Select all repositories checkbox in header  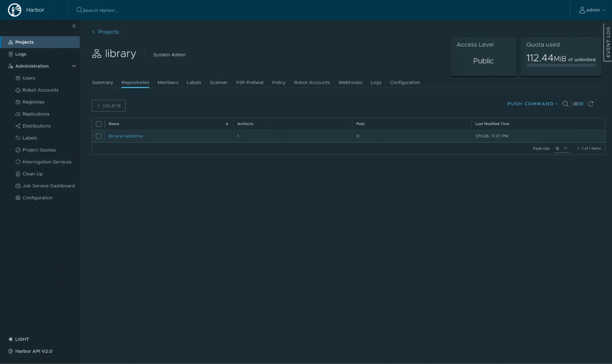click(99, 124)
